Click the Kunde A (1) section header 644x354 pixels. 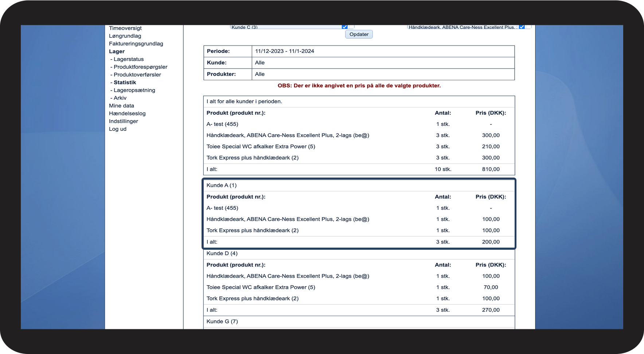pos(222,185)
